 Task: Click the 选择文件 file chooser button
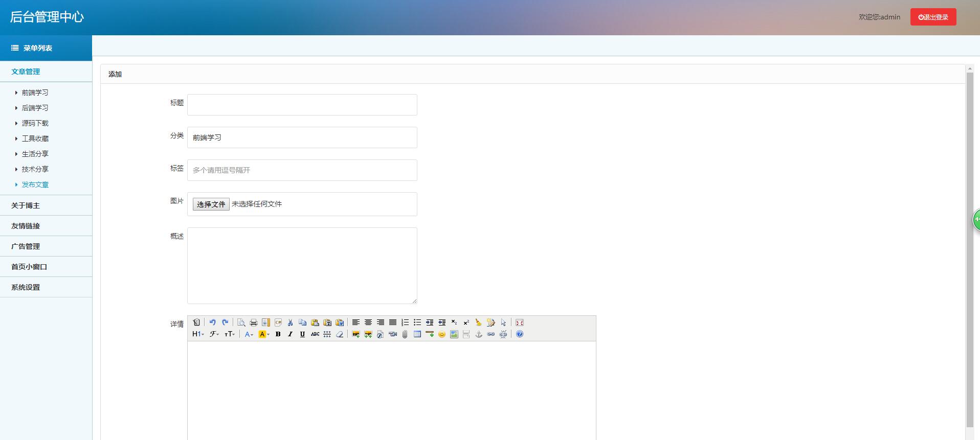point(211,204)
